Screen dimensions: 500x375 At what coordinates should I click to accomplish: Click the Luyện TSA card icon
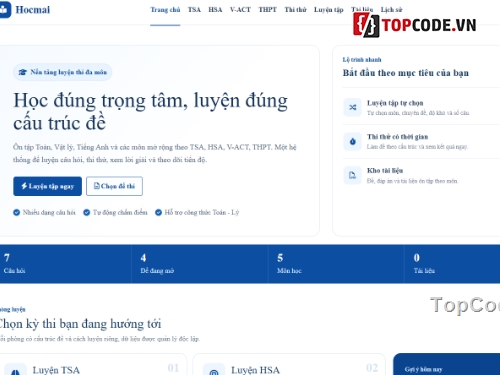coord(15,370)
